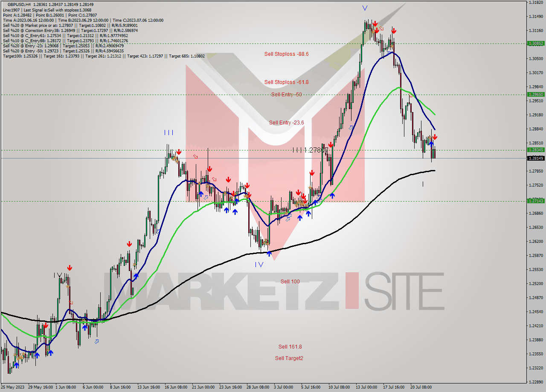Click the 1.30500 price axis value
Image resolution: width=546 pixels, height=392 pixels.
point(535,59)
